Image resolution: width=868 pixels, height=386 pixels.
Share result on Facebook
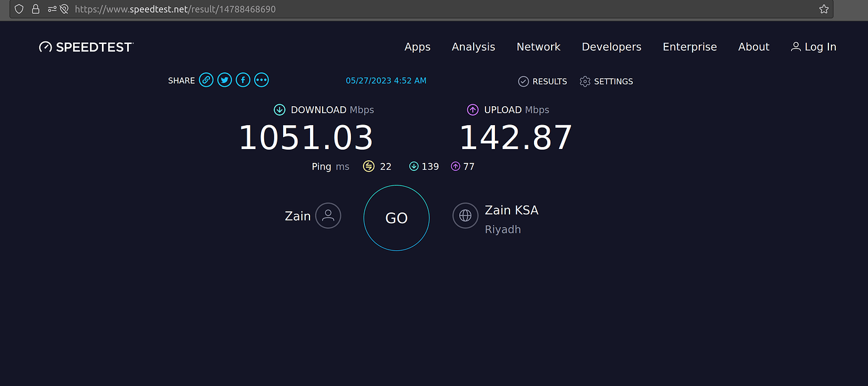tap(243, 80)
